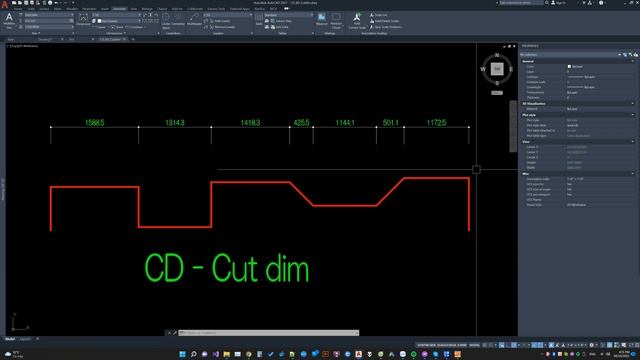
Task: Click the Remove Leader tool
Action: click(222, 27)
